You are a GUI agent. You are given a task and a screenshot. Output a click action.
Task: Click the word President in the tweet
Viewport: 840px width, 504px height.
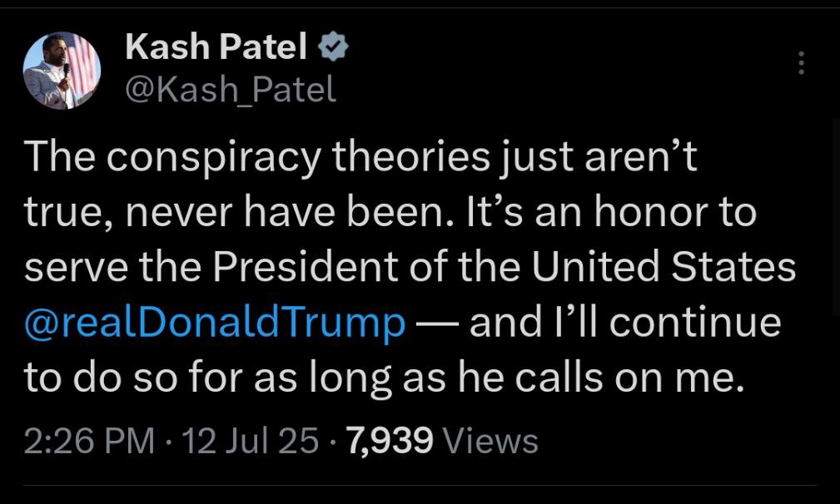(x=306, y=266)
